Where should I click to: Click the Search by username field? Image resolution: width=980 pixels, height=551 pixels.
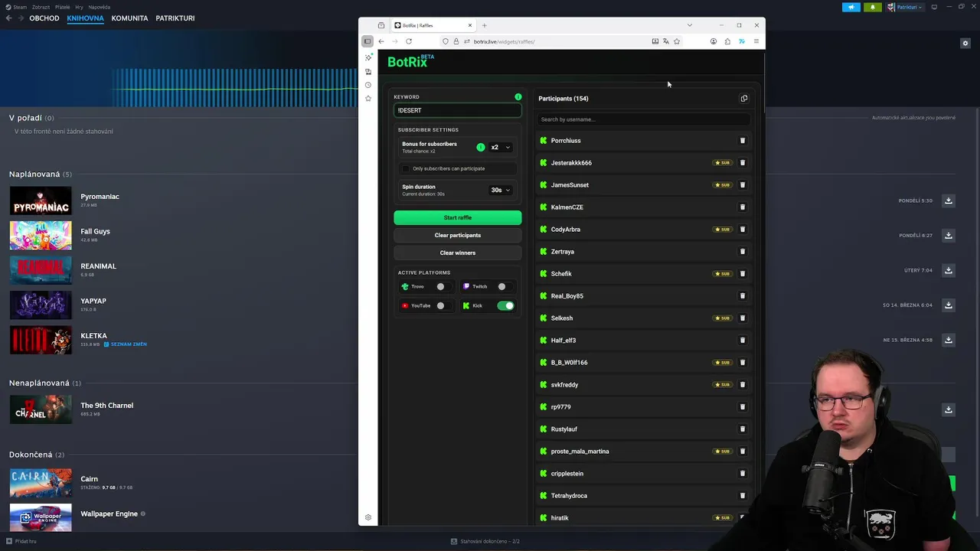[643, 119]
